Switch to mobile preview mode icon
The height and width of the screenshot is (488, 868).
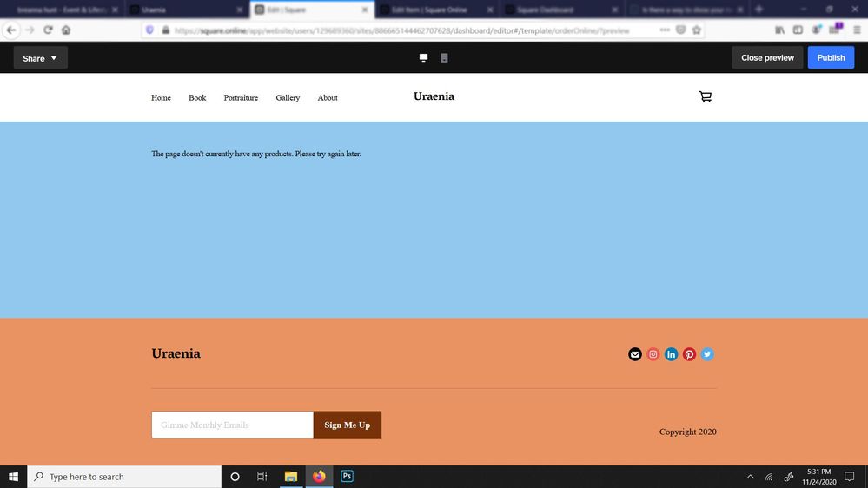444,58
